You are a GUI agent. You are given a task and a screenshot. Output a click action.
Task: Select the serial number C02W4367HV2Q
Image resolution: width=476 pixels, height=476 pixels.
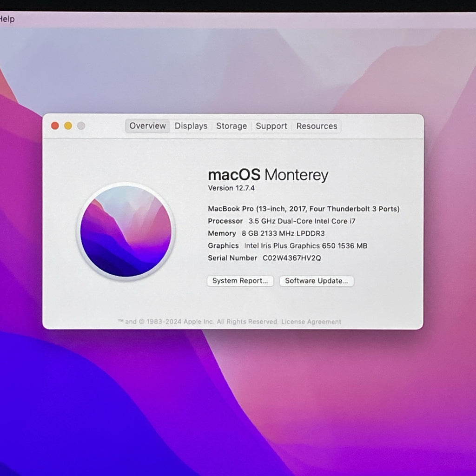click(x=292, y=258)
